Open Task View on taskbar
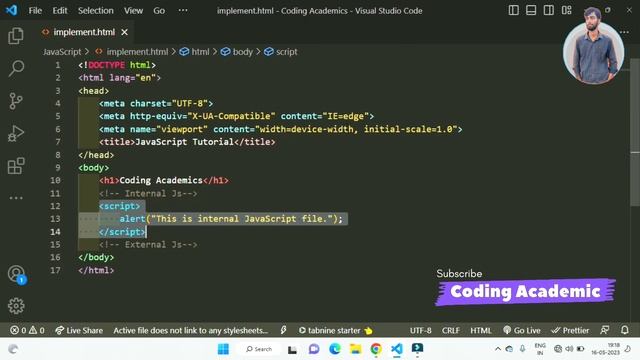The image size is (640, 360). point(292,349)
